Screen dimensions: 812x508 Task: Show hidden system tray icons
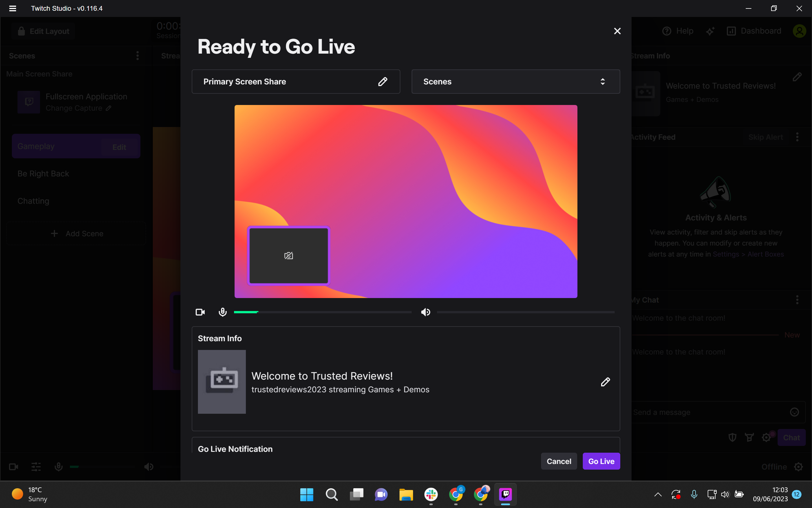point(658,494)
